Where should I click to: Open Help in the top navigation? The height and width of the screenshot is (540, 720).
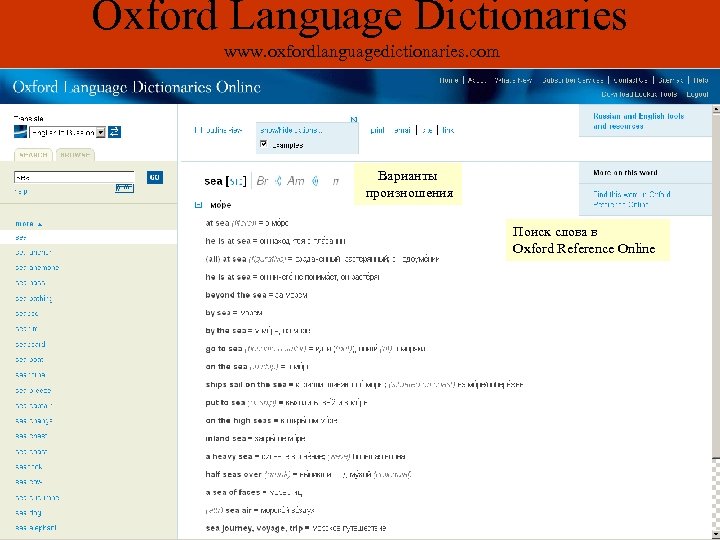[x=701, y=80]
